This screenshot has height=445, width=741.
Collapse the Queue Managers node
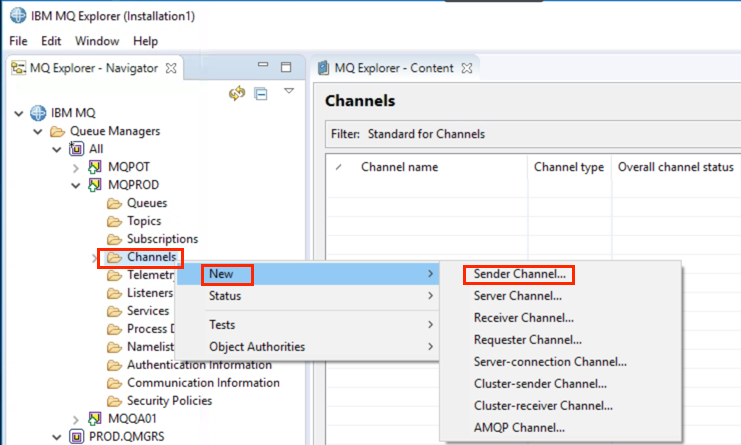(x=38, y=131)
